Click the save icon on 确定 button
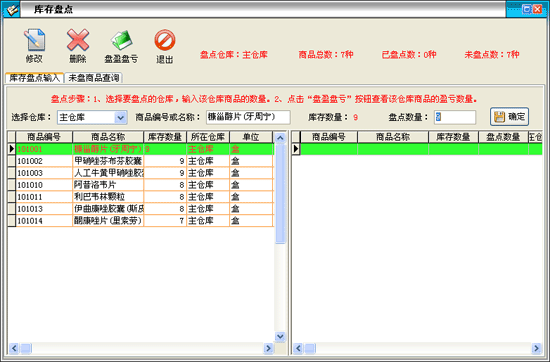550x362 pixels. [499, 117]
